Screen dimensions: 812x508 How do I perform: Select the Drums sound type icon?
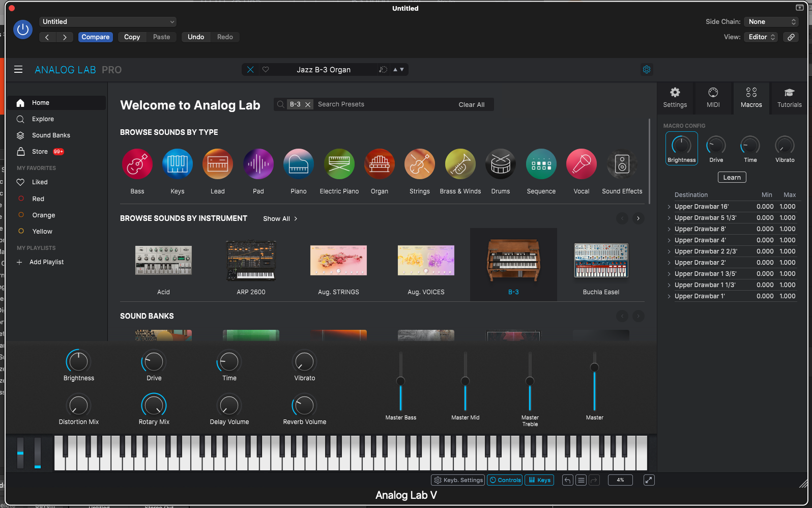click(501, 164)
